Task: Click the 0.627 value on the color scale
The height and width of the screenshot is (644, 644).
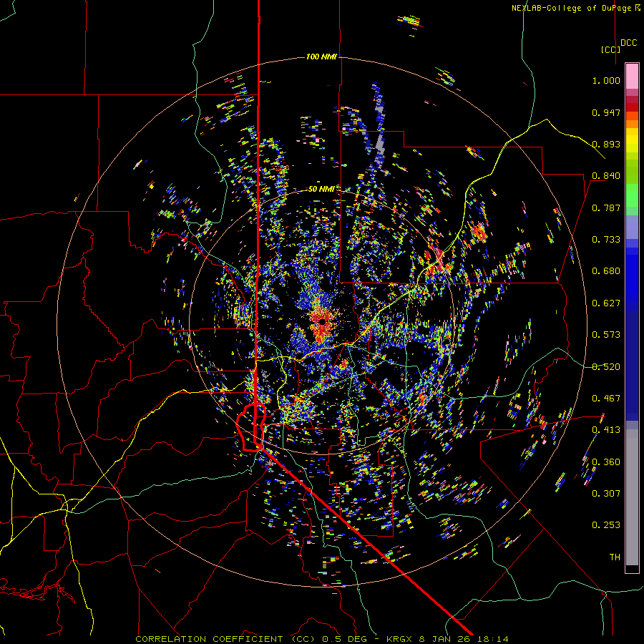Action: 606,303
